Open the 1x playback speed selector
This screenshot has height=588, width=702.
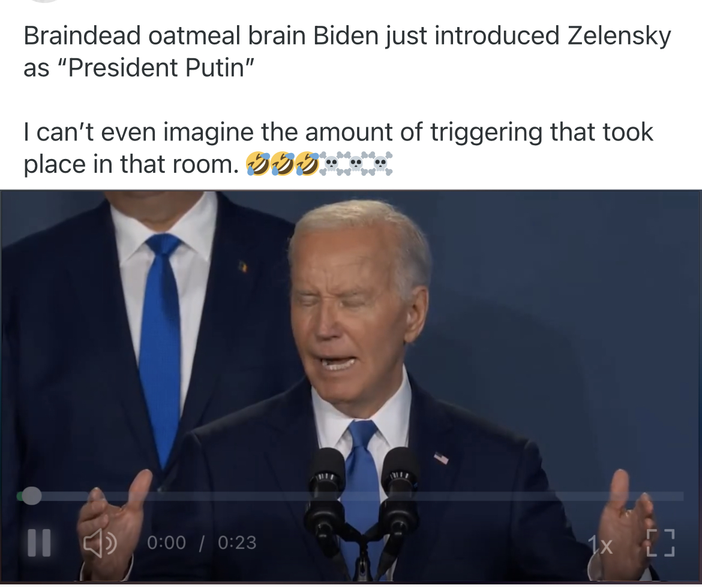point(600,545)
